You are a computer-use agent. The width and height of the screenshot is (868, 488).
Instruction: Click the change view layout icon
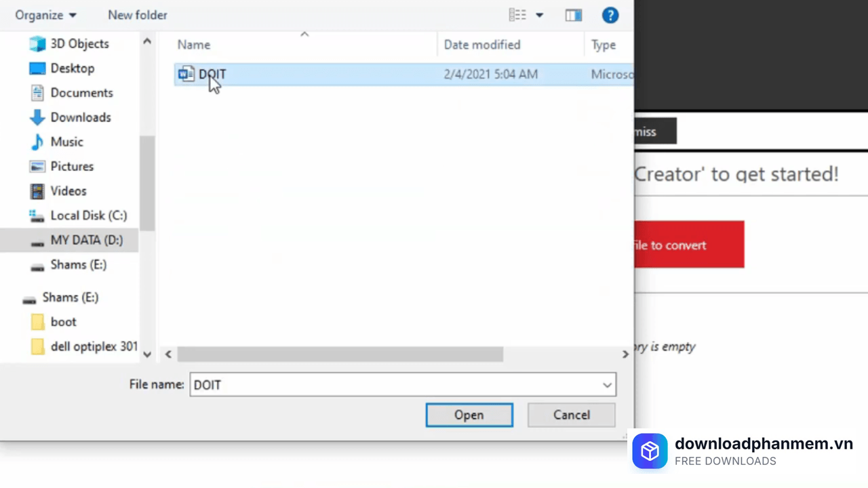pos(517,15)
